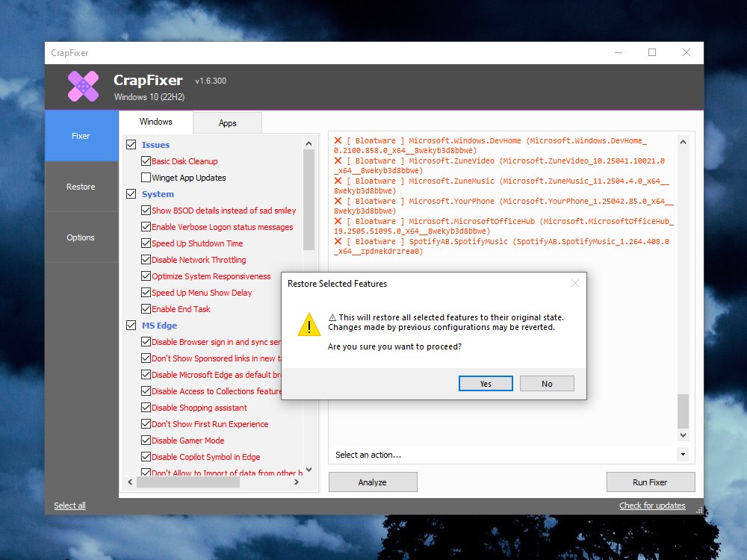Uncheck Basic Disk Cleanup
The image size is (747, 560).
pyautogui.click(x=146, y=161)
